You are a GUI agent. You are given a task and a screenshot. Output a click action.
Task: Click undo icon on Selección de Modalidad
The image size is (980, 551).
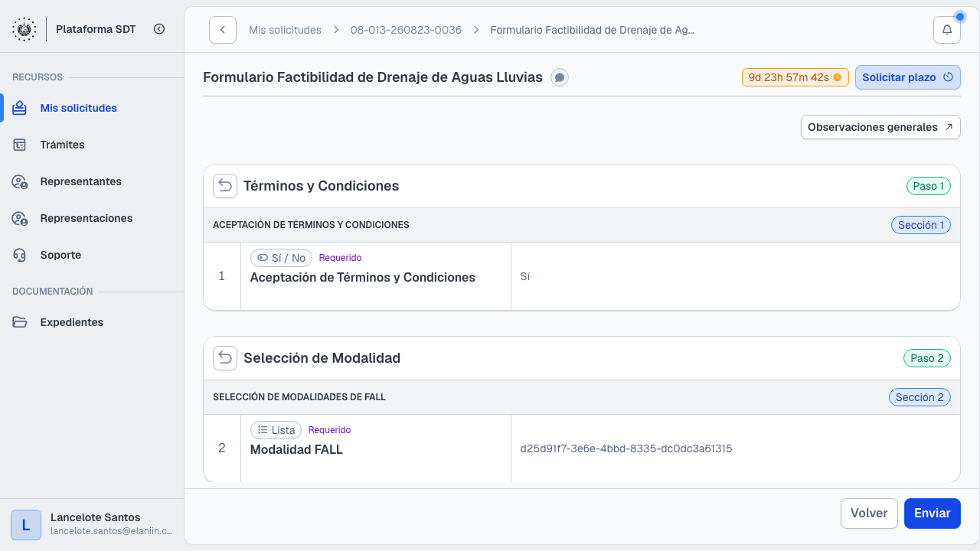click(x=224, y=358)
